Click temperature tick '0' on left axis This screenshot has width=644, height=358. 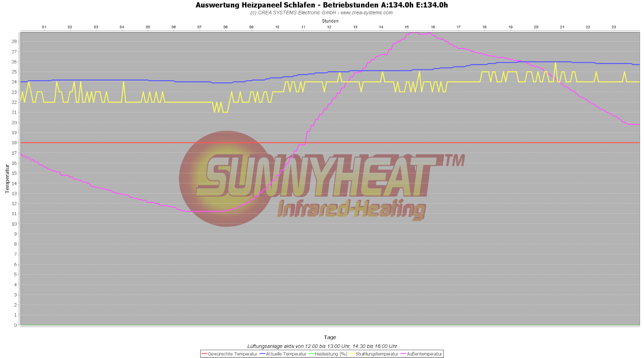[15, 325]
